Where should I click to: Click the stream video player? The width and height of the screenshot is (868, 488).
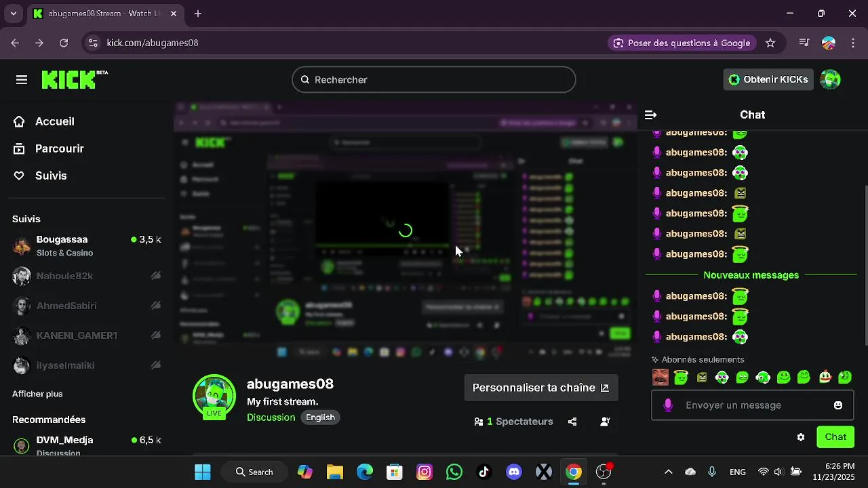(x=406, y=230)
